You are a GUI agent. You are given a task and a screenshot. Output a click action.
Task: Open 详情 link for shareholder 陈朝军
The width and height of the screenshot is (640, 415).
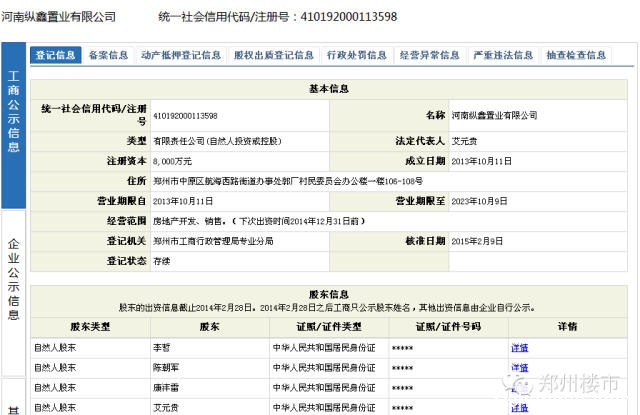click(520, 368)
